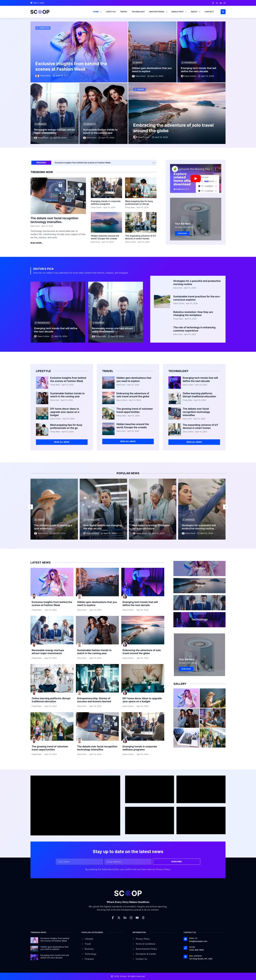Click the footer LinkedIn icon

pos(125,918)
